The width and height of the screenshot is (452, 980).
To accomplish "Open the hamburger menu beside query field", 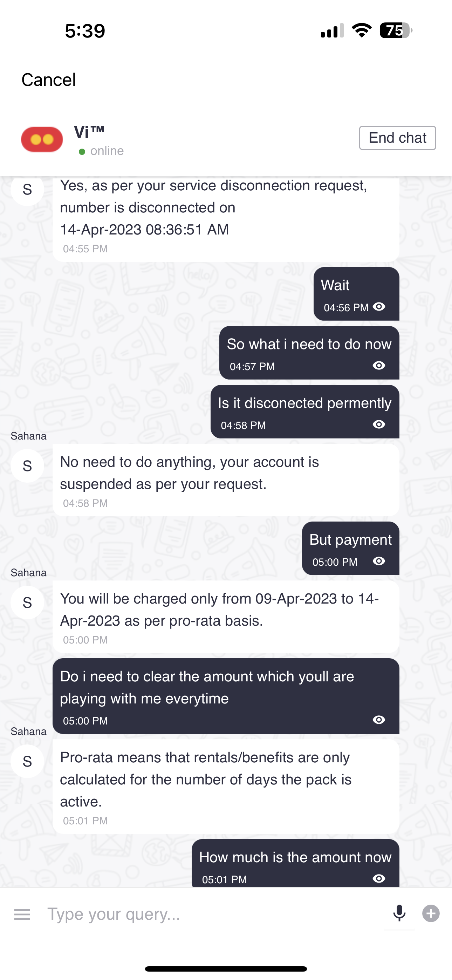I will tap(22, 914).
